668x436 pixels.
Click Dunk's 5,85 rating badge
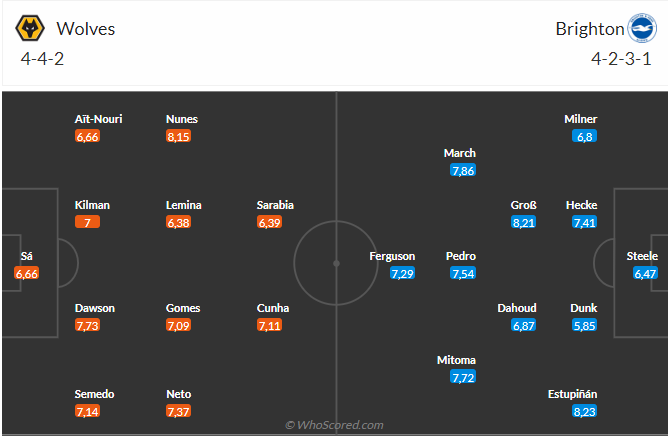pos(584,325)
